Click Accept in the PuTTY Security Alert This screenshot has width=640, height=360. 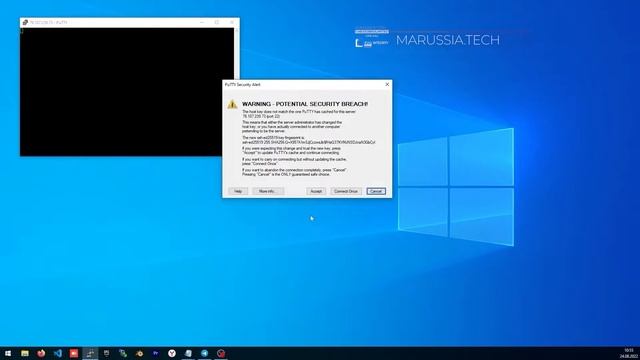click(316, 191)
